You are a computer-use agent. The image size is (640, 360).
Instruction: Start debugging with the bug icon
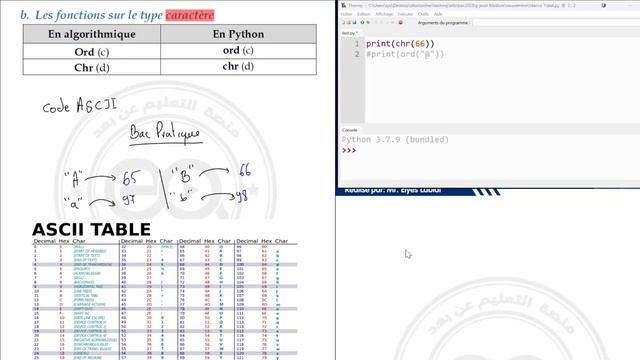point(368,22)
